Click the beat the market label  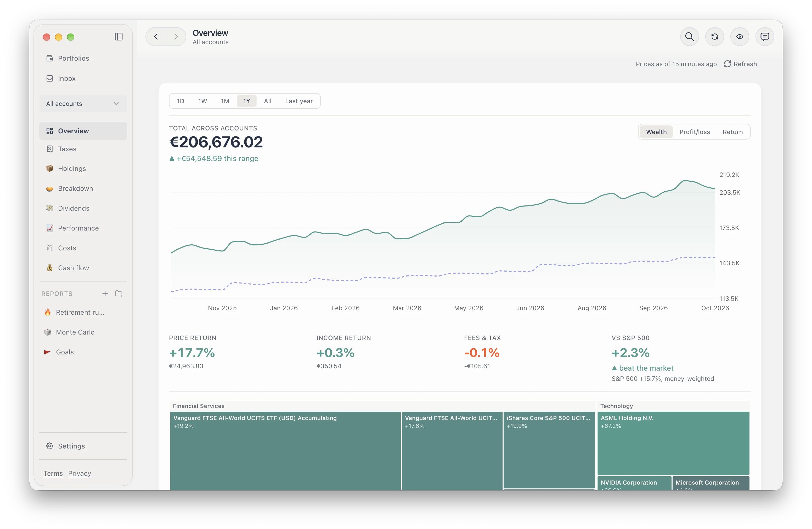[646, 368]
